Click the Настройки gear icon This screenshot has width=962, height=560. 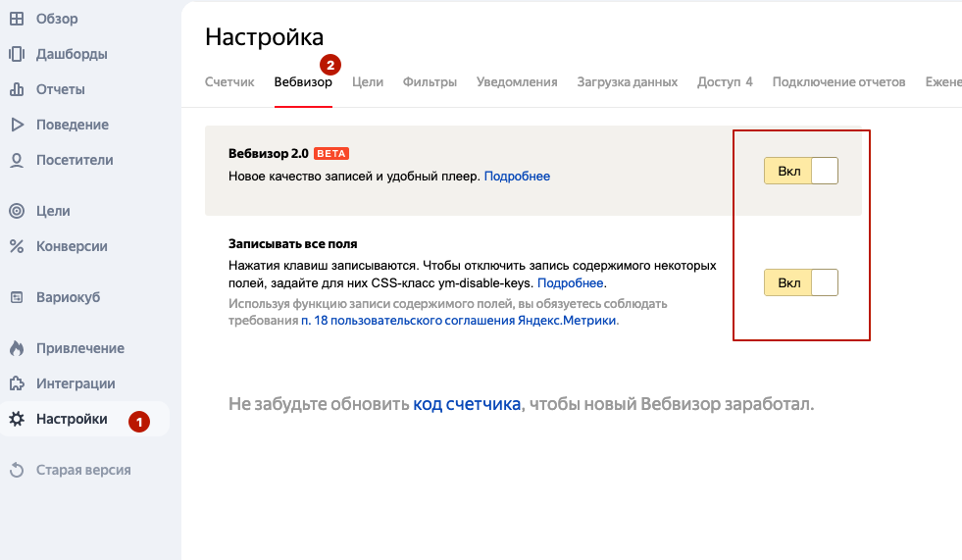point(17,419)
